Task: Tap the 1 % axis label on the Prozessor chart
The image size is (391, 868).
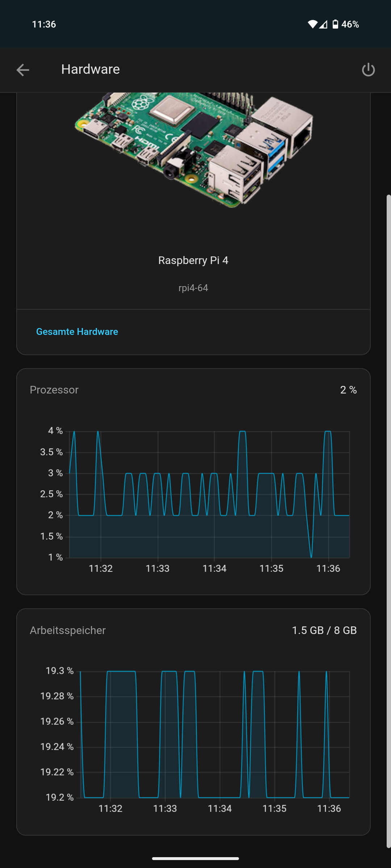Action: point(55,557)
